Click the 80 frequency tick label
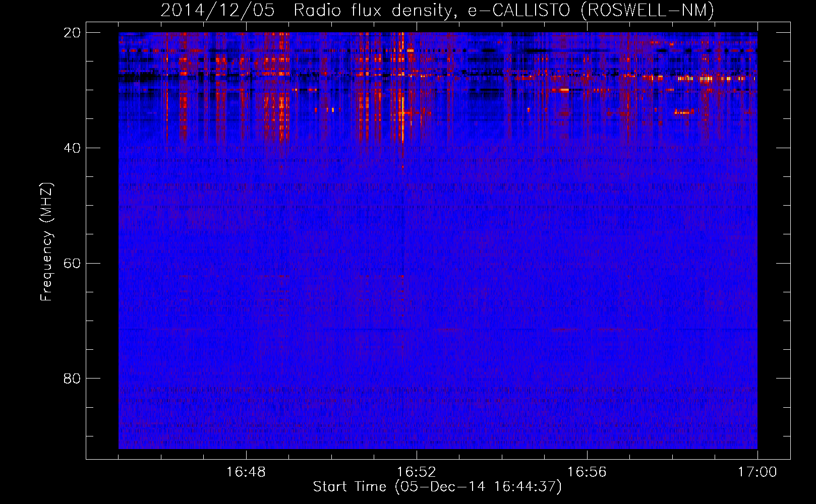This screenshot has width=816, height=504. pyautogui.click(x=72, y=379)
